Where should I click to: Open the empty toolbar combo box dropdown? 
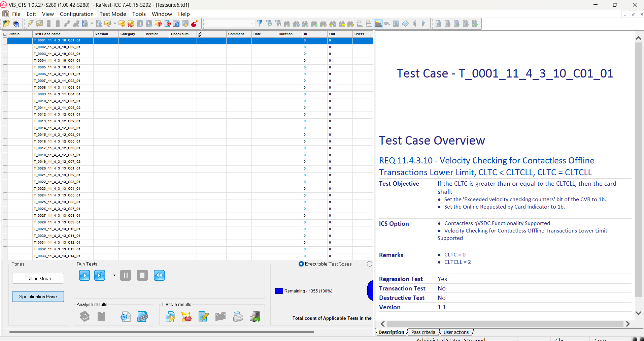coord(251,24)
